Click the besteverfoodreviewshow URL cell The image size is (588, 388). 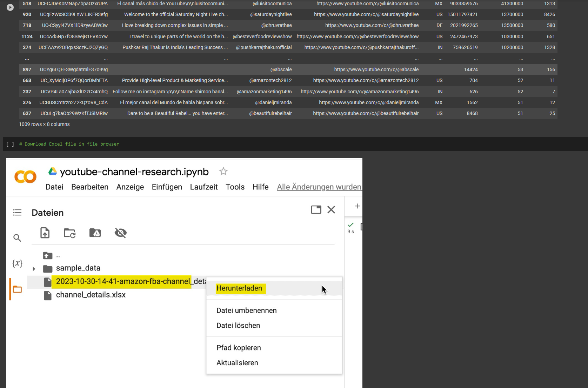coord(358,36)
